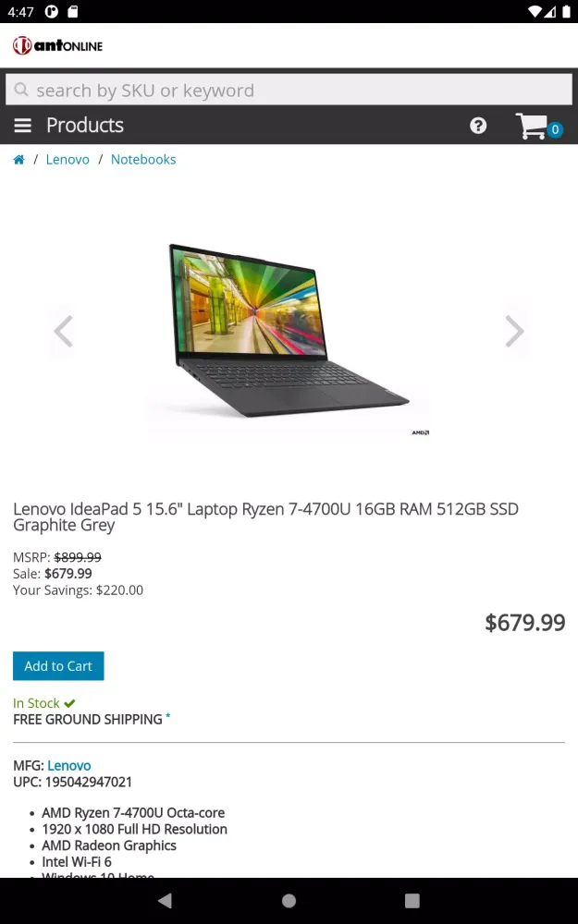578x924 pixels.
Task: Tap the search magnifier icon
Action: (x=21, y=90)
